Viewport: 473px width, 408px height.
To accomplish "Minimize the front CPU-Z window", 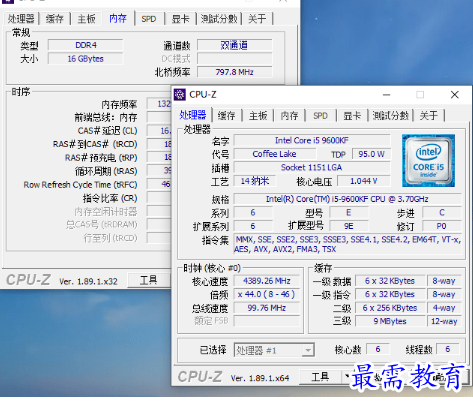I will (386, 95).
